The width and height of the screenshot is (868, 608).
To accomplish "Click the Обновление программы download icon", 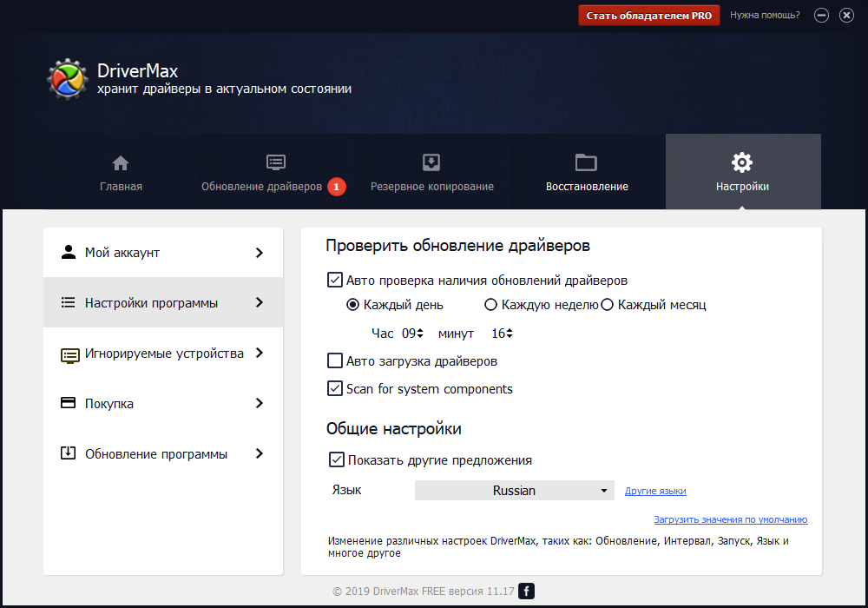I will coord(68,453).
